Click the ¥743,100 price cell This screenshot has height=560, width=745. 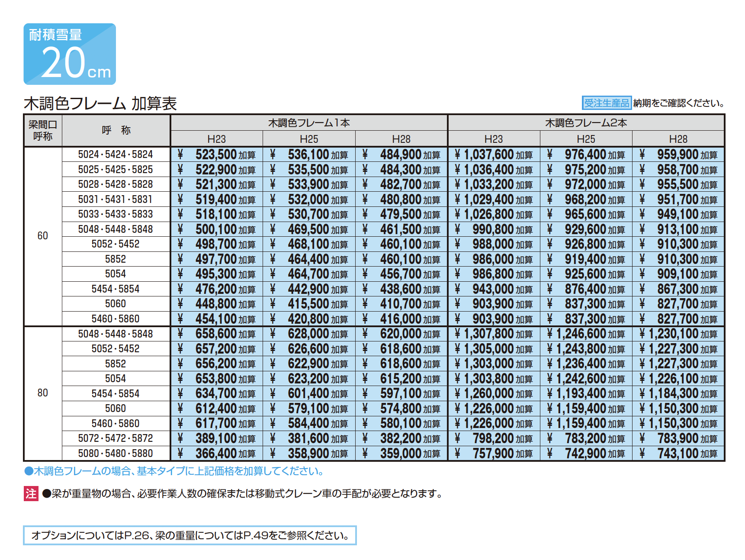(678, 453)
